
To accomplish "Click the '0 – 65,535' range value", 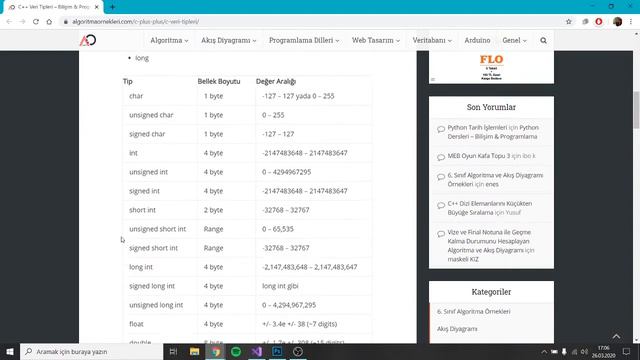I will pos(278,229).
